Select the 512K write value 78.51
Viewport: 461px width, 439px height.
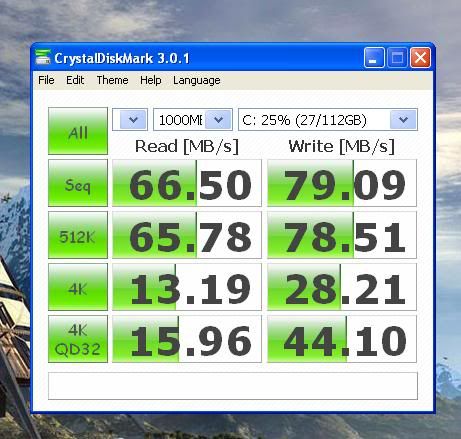(342, 235)
